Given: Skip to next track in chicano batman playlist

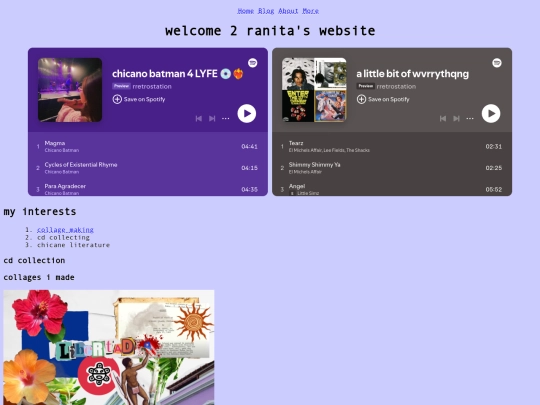Looking at the screenshot, I should (x=212, y=118).
